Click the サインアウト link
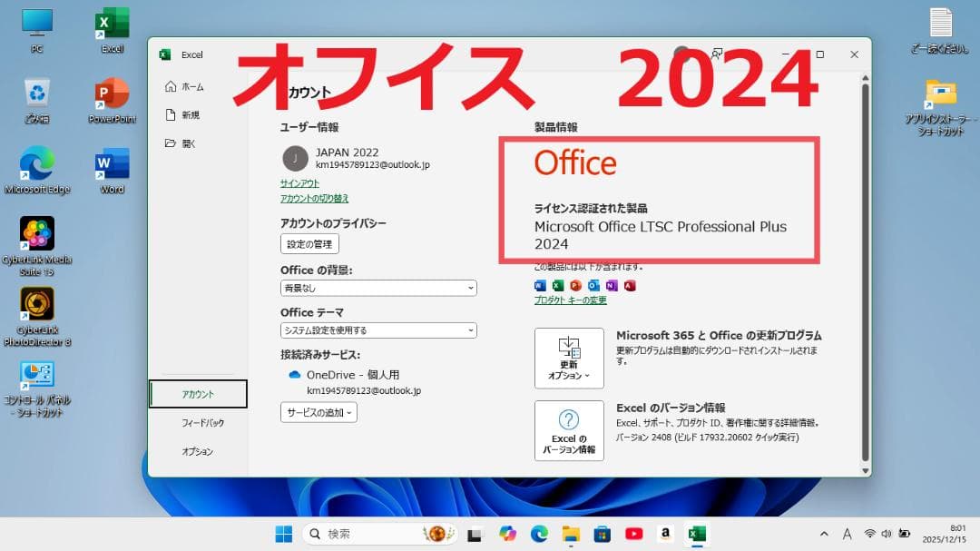The width and height of the screenshot is (980, 551). pyautogui.click(x=299, y=183)
